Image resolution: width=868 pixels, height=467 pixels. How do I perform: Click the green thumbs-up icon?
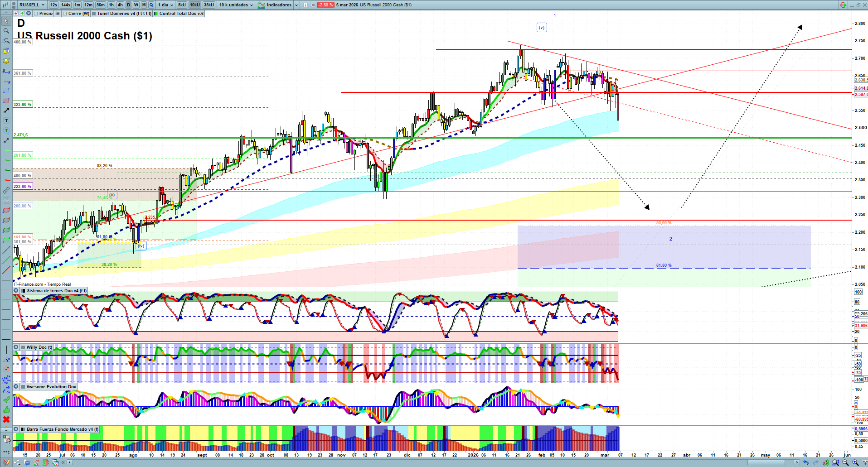[6, 409]
